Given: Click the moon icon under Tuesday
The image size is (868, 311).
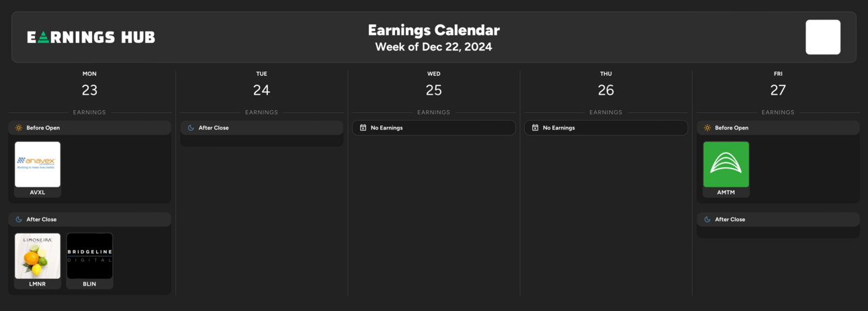Looking at the screenshot, I should pos(191,128).
